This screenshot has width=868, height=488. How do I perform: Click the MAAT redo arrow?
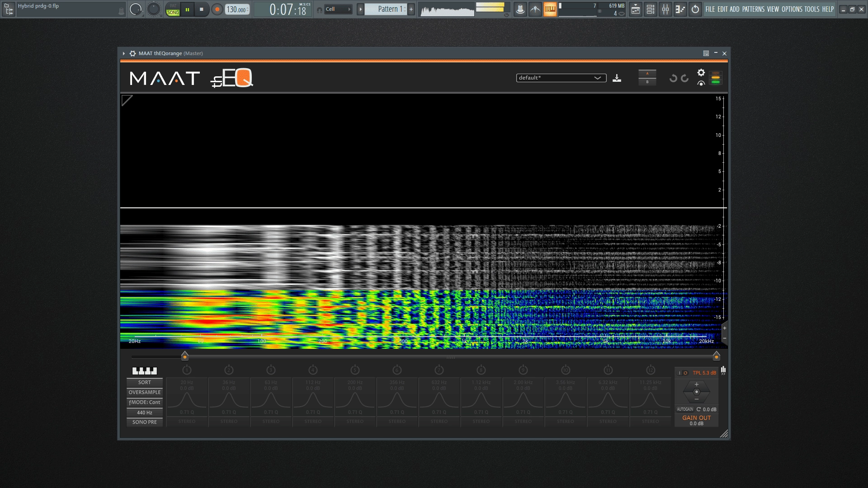tap(685, 78)
